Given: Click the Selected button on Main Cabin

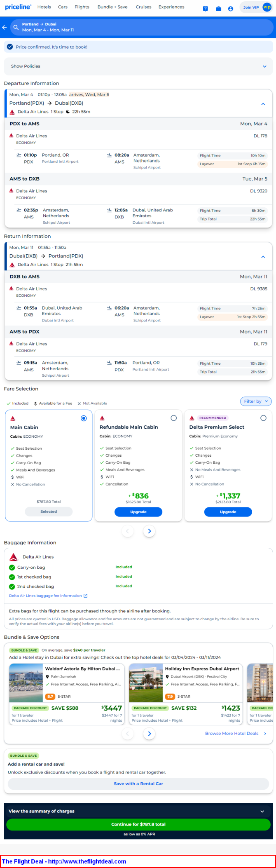Looking at the screenshot, I should coord(49,511).
